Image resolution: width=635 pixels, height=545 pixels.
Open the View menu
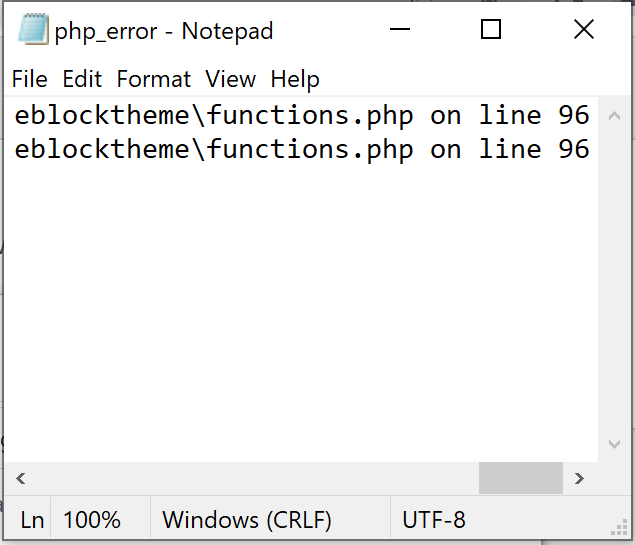230,79
